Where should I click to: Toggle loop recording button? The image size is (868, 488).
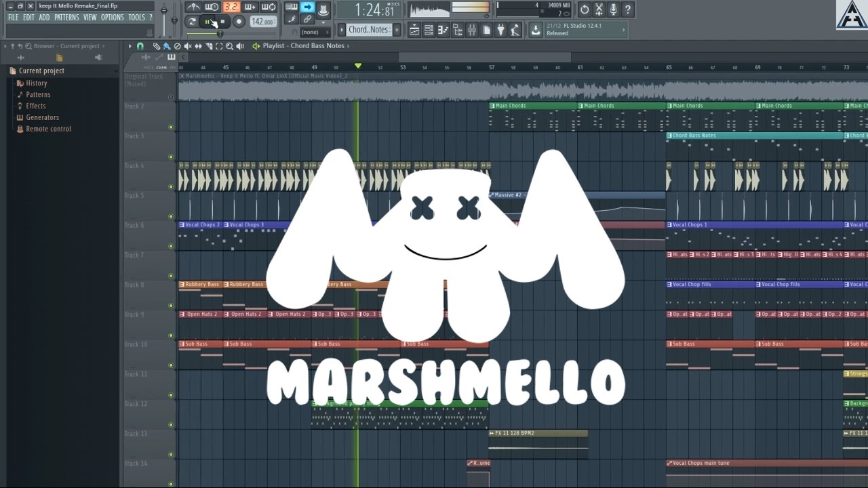point(269,7)
